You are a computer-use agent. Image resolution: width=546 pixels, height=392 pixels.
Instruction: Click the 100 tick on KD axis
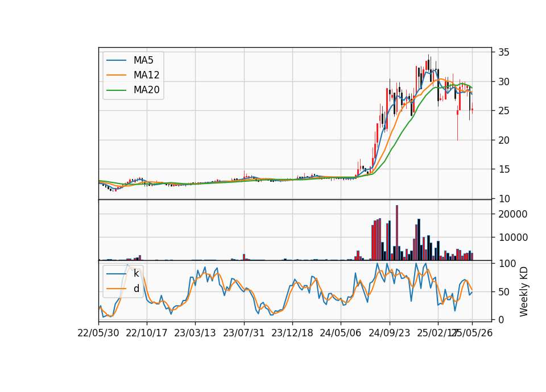click(507, 264)
